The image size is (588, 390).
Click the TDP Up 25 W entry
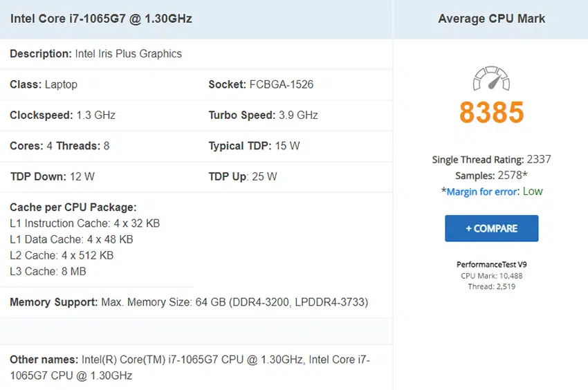243,176
